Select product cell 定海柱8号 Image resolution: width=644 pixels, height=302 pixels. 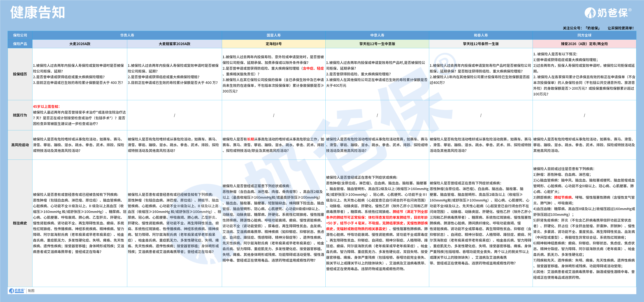click(274, 44)
